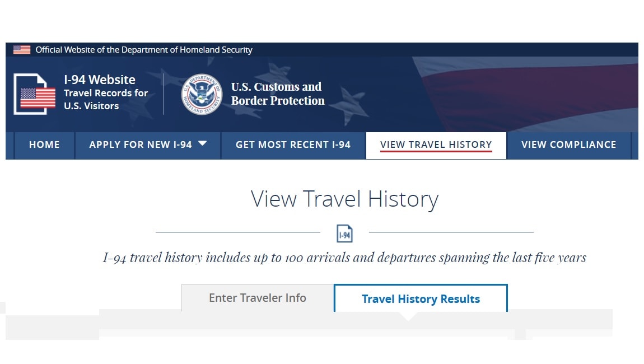Click the Official Website of DHS banner text
Screen dimensions: 644x364
[x=144, y=50]
